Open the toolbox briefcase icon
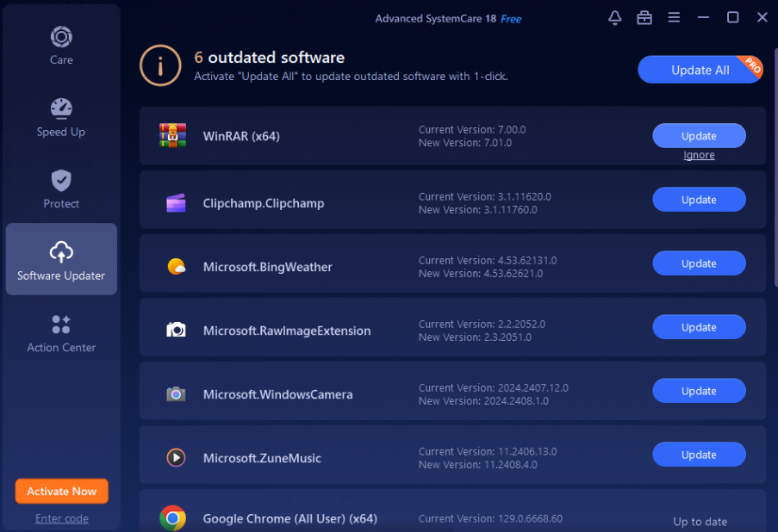The height and width of the screenshot is (532, 778). 644,18
